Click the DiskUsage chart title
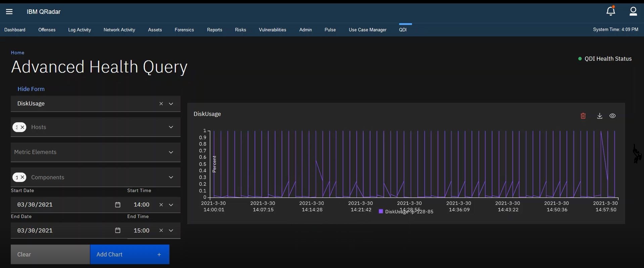644x268 pixels. (208, 114)
